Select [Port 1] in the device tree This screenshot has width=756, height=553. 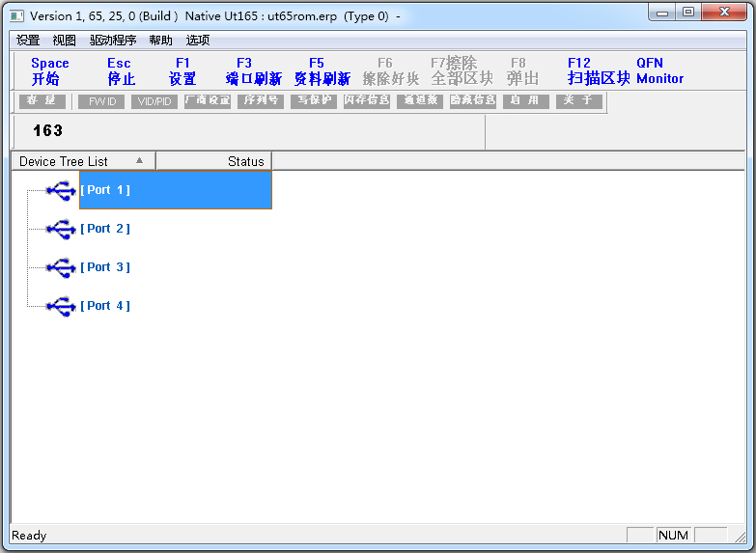(176, 190)
